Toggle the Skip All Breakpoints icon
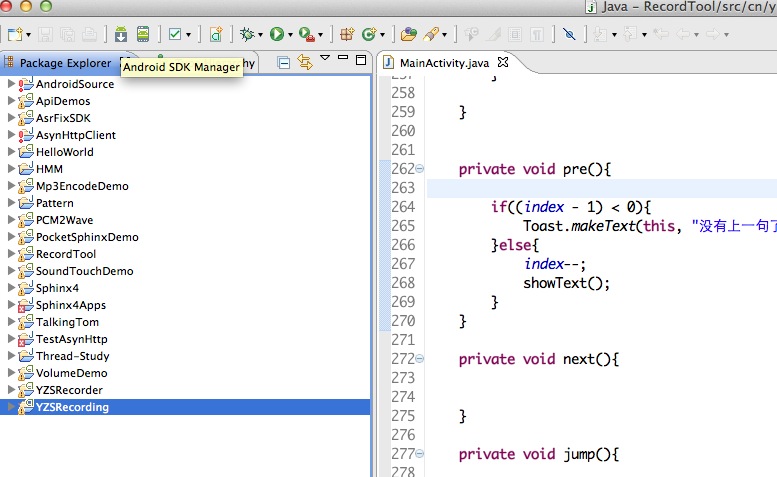Screen dimensions: 777x477 569,34
